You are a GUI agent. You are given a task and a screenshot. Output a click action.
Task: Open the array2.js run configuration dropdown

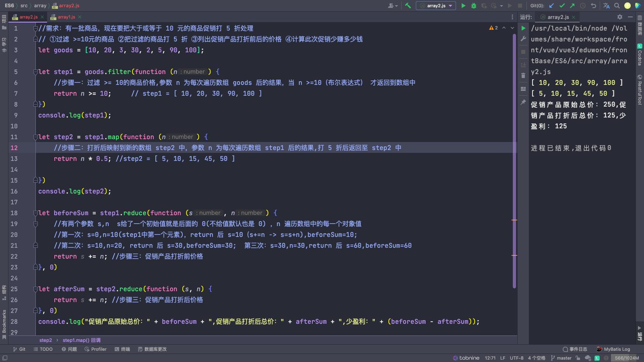point(436,6)
